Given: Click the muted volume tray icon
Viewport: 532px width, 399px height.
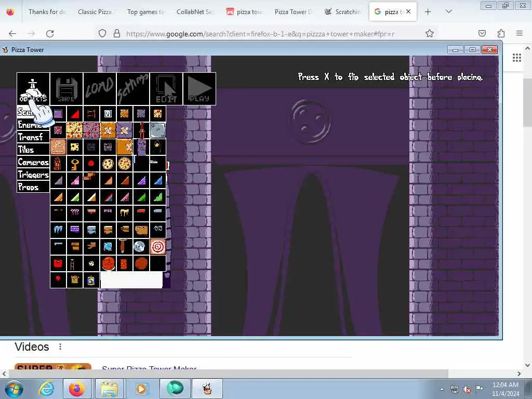Looking at the screenshot, I should 467,390.
